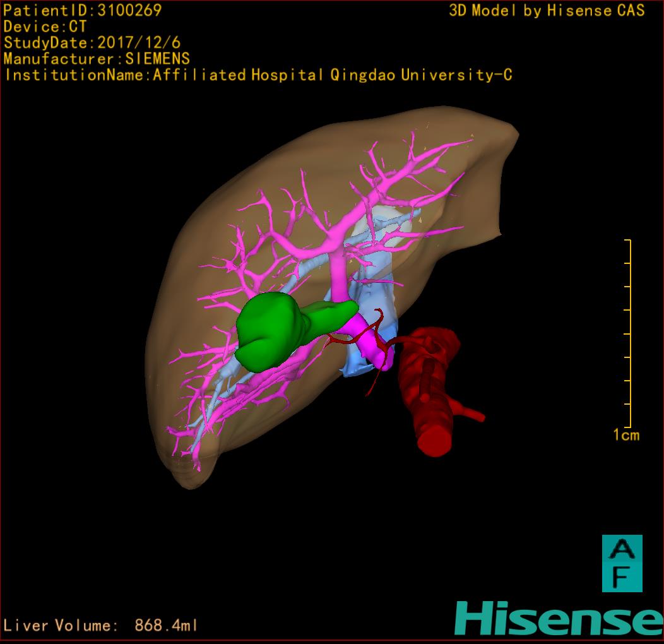Viewport: 664px width, 644px height.
Task: Click the Manufacturer:SIEMENS text
Action: point(97,59)
